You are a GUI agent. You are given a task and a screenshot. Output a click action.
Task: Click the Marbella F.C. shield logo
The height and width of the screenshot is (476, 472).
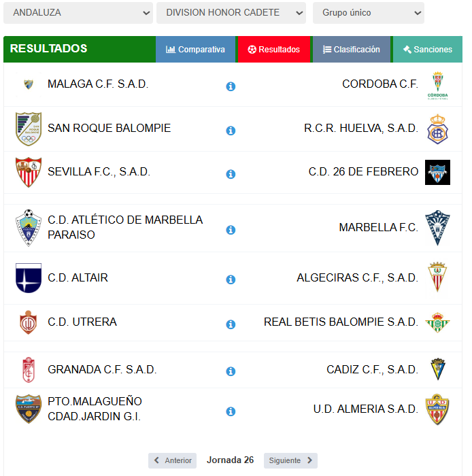437,228
